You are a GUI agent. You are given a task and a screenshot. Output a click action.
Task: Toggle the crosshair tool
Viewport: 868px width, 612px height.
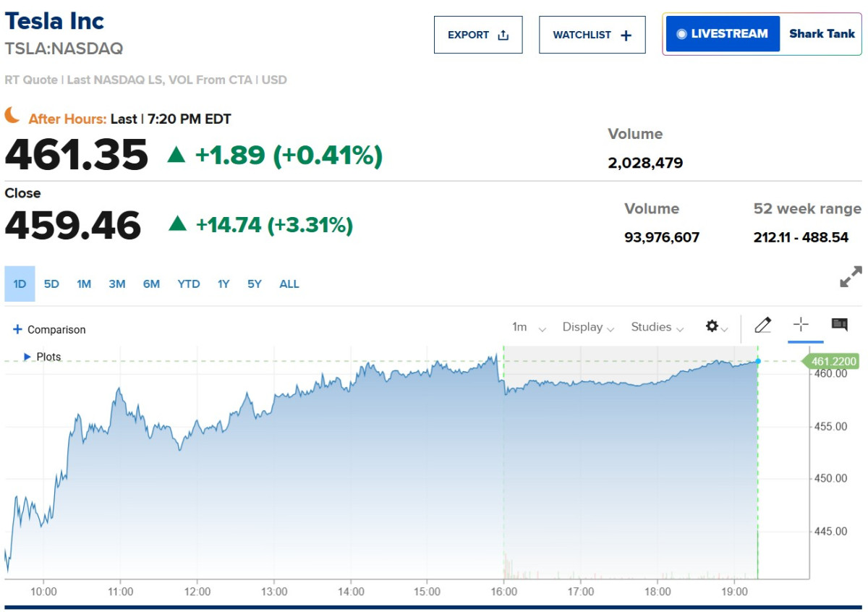(x=801, y=325)
